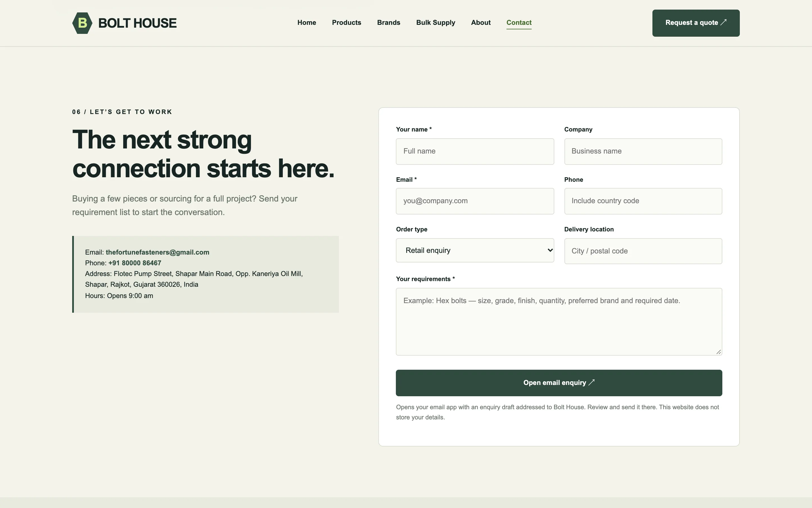Click the Hours: Opens 9:00 am text

point(119,296)
